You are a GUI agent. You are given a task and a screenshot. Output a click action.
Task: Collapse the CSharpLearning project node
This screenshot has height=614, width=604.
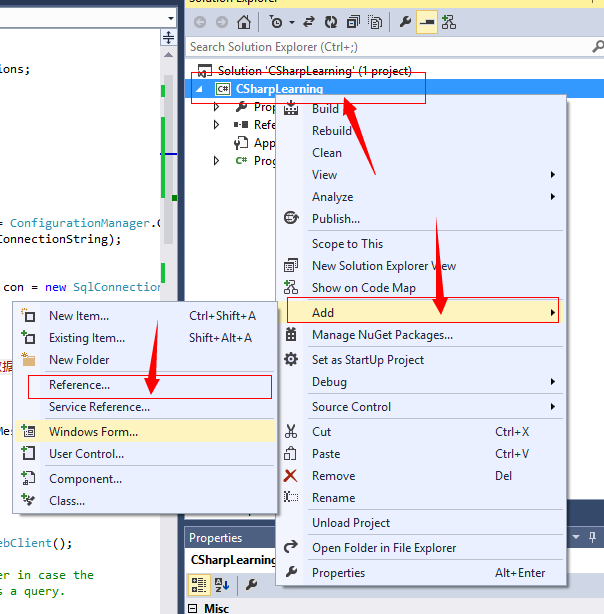point(198,89)
